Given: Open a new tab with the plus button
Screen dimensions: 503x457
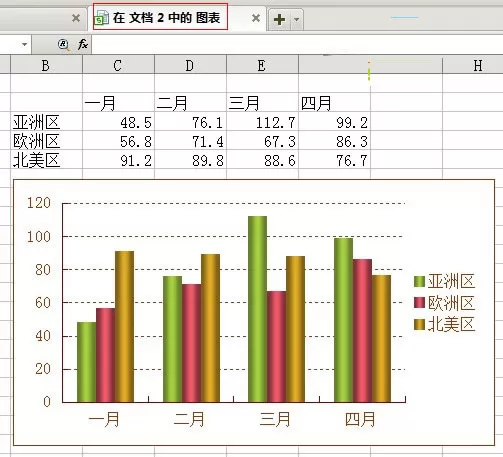Looking at the screenshot, I should [x=279, y=19].
